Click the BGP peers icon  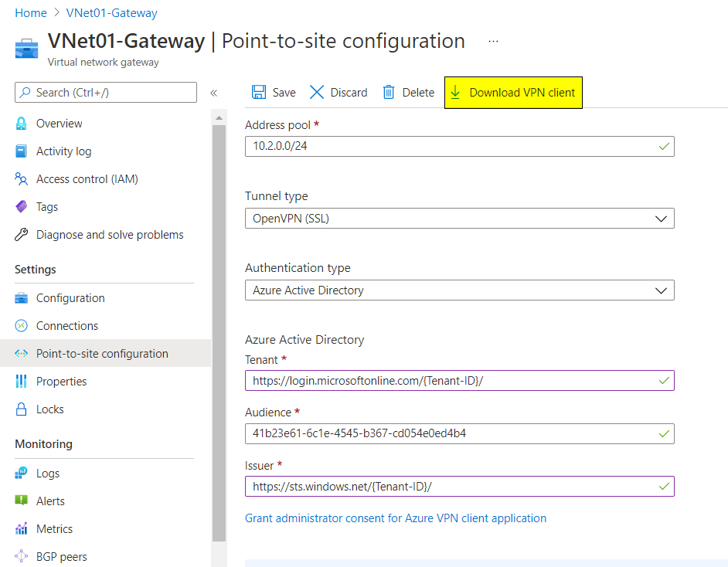tap(22, 556)
